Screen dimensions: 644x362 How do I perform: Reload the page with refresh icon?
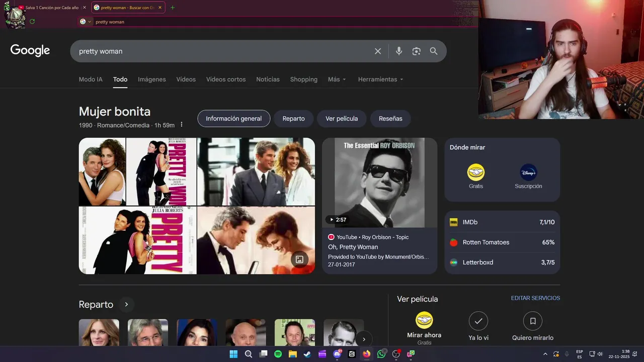tap(32, 22)
